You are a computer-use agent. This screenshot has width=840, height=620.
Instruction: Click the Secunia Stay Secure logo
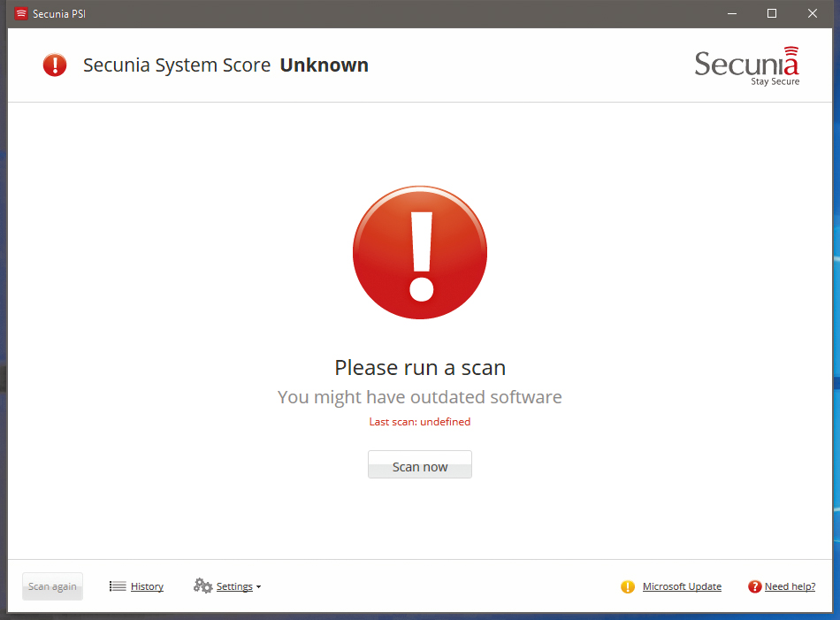(x=746, y=66)
